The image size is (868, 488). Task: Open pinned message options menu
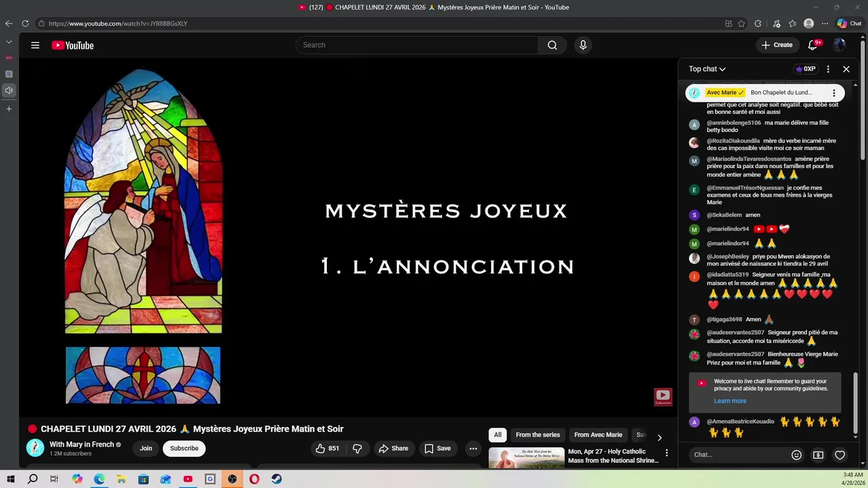tap(834, 93)
